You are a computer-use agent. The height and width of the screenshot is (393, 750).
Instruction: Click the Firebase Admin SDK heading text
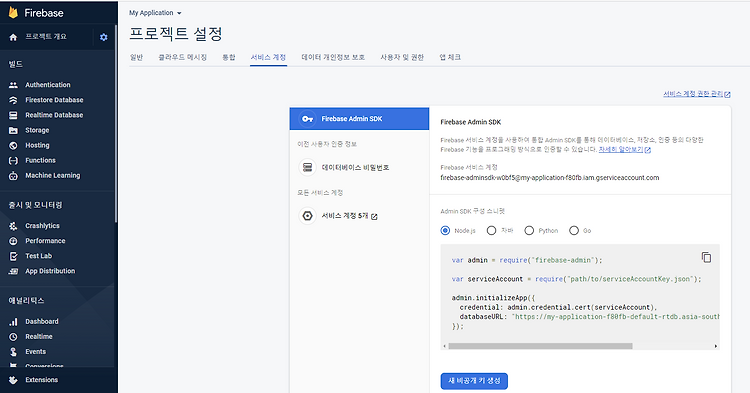[x=471, y=122]
